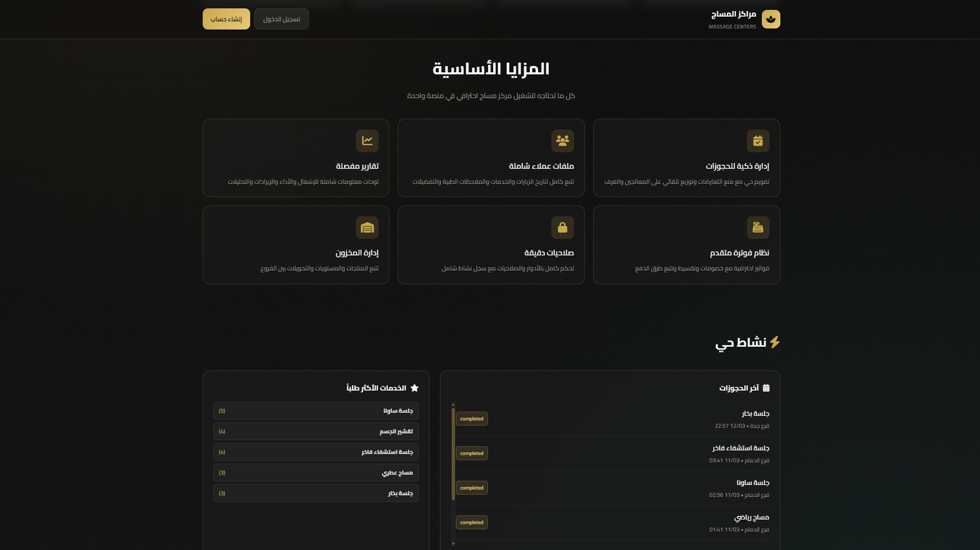Viewport: 980px width, 550px height.
Task: Click the inventory management warehouse icon
Action: [367, 228]
